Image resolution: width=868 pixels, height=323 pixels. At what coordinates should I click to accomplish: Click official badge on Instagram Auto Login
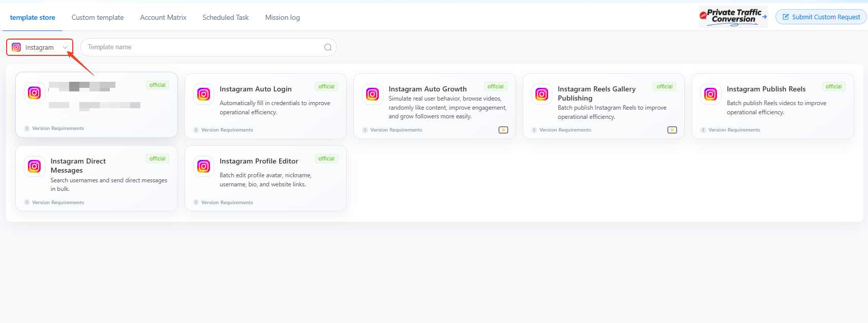point(326,86)
